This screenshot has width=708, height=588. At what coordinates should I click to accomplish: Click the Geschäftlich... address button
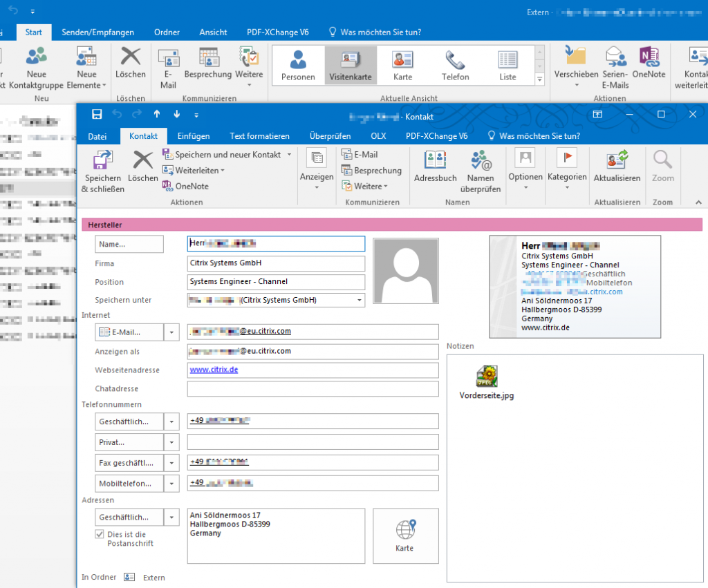point(129,517)
